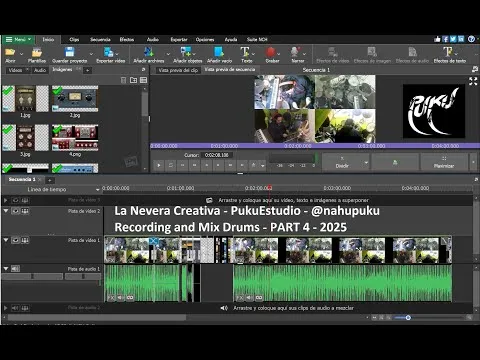Adjust the timeline zoom slider handle

click(x=408, y=318)
